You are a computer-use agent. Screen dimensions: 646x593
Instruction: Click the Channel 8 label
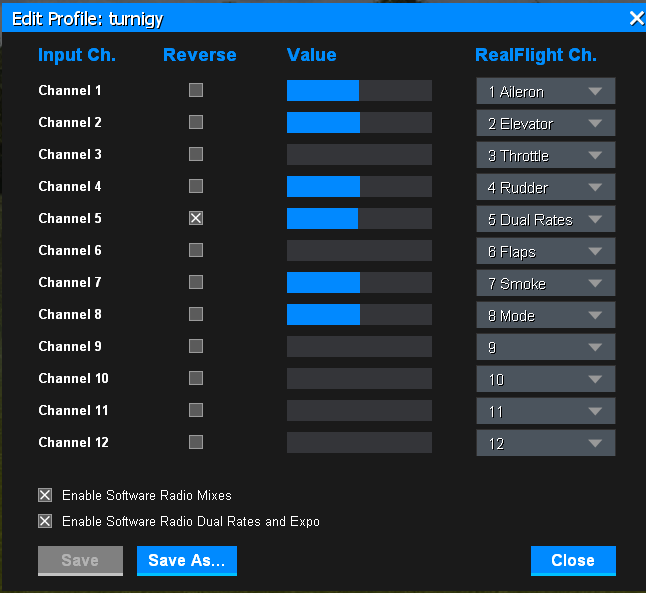[70, 314]
